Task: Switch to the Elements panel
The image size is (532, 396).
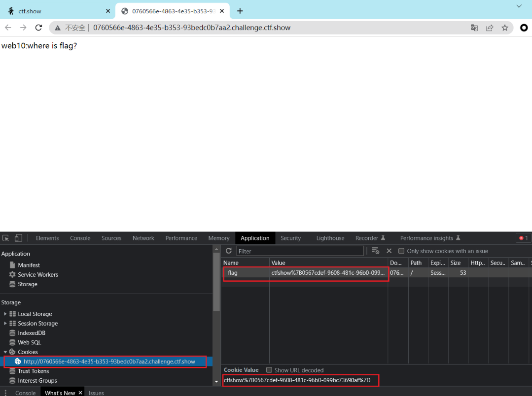Action: tap(47, 238)
